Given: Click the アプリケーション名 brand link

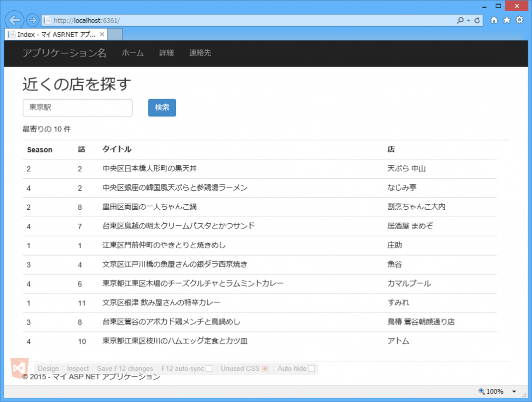Looking at the screenshot, I should [x=64, y=53].
